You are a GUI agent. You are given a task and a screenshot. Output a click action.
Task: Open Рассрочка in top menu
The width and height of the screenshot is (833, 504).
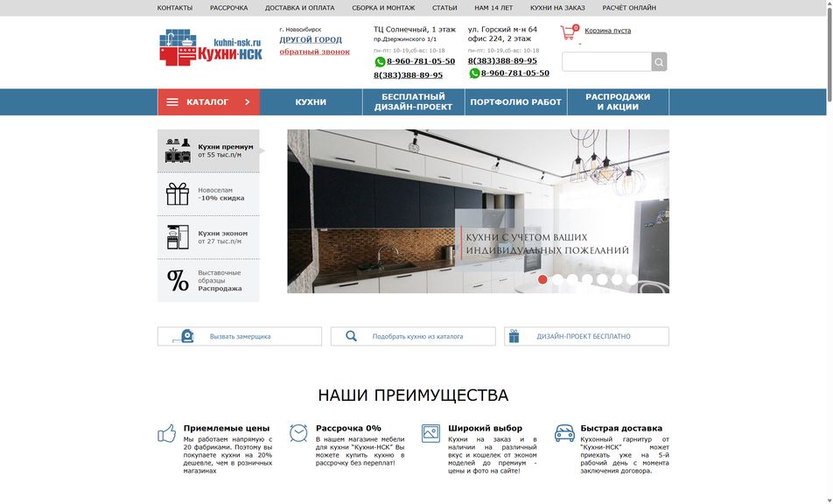click(229, 8)
